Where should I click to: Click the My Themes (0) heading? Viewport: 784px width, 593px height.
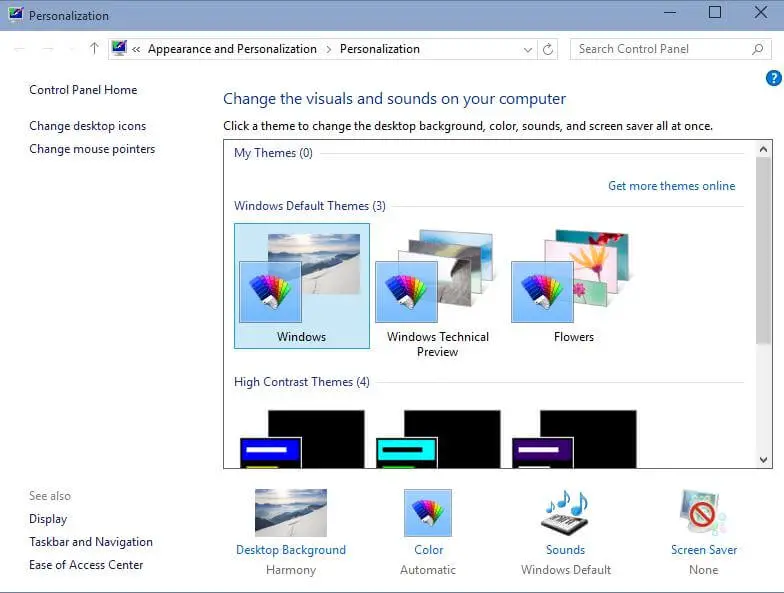[273, 152]
